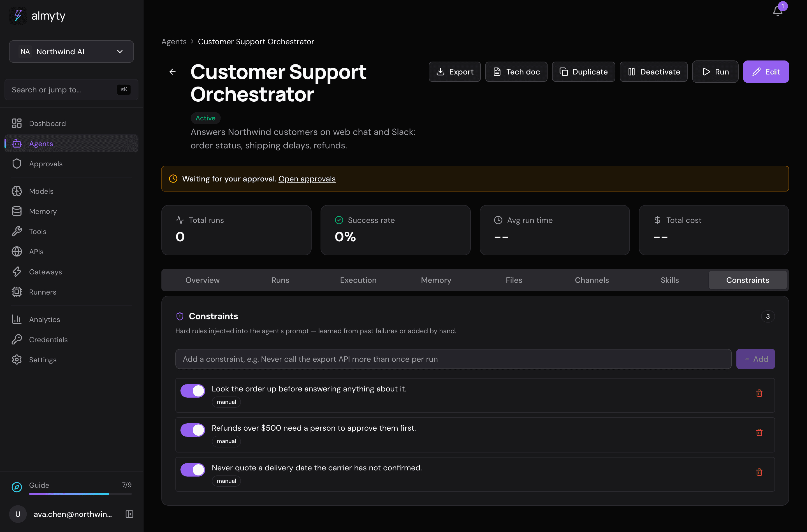Duplicate this agent
The height and width of the screenshot is (532, 807).
(x=583, y=72)
